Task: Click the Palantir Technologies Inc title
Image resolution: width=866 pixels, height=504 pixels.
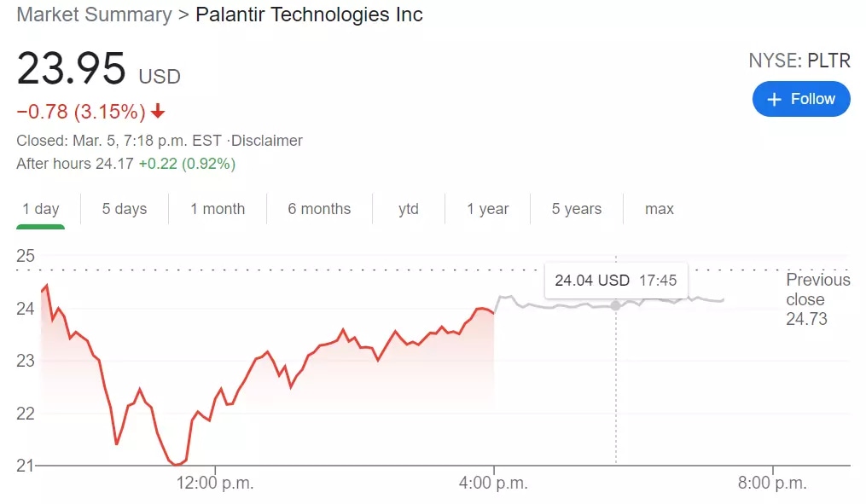Action: click(309, 14)
